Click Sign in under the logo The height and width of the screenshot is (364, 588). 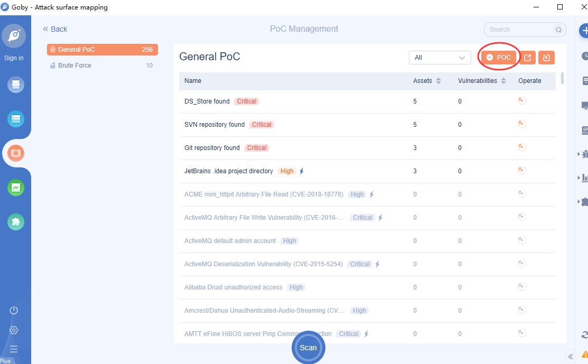tap(14, 58)
